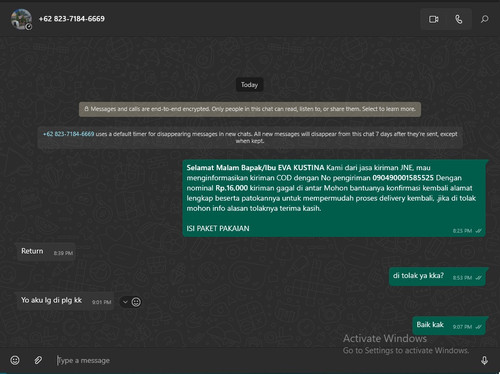Record a voice message with the microphone

484,360
